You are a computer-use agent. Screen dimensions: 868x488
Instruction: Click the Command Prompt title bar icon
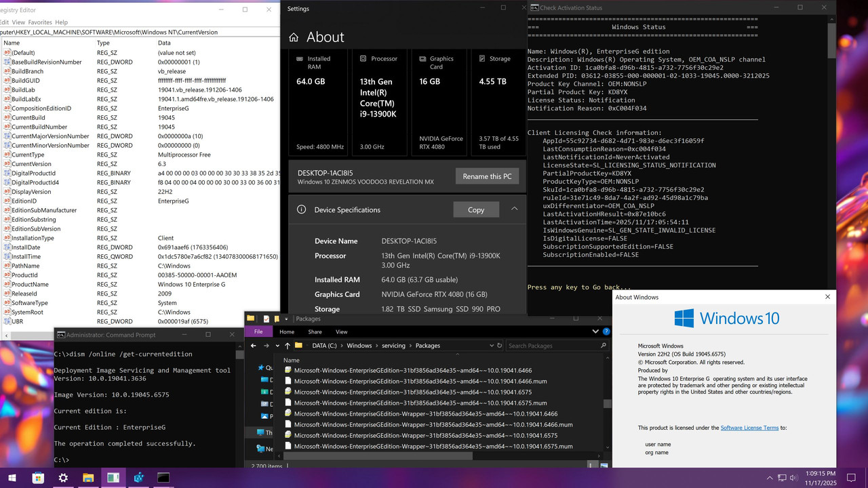(61, 335)
